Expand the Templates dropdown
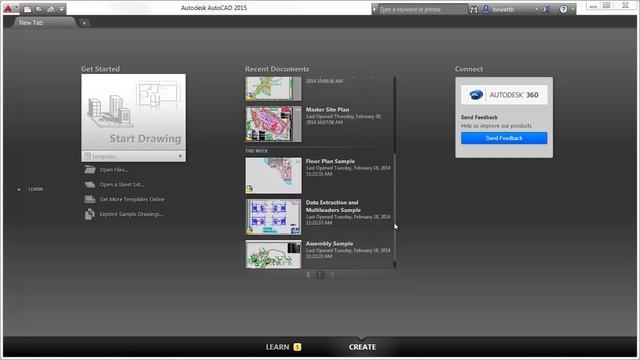 tap(133, 156)
